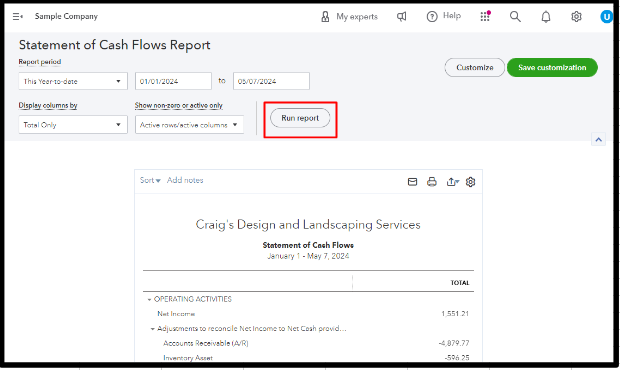Open the Report period dropdown
The width and height of the screenshot is (620, 370).
coord(73,81)
